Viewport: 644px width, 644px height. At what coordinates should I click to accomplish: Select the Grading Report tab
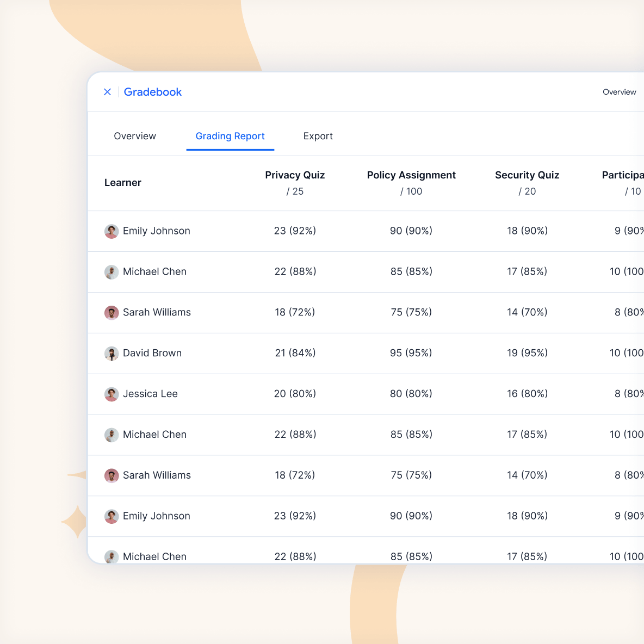tap(230, 136)
